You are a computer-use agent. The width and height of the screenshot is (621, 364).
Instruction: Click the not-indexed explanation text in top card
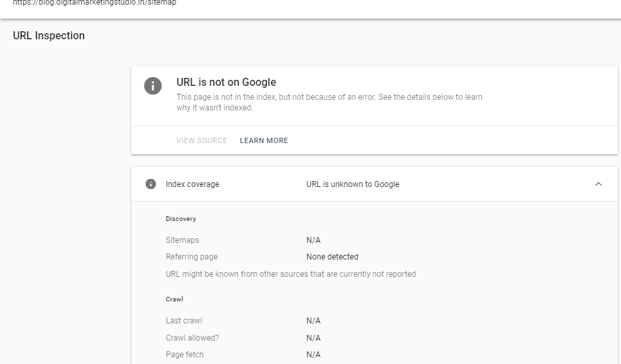click(x=329, y=102)
